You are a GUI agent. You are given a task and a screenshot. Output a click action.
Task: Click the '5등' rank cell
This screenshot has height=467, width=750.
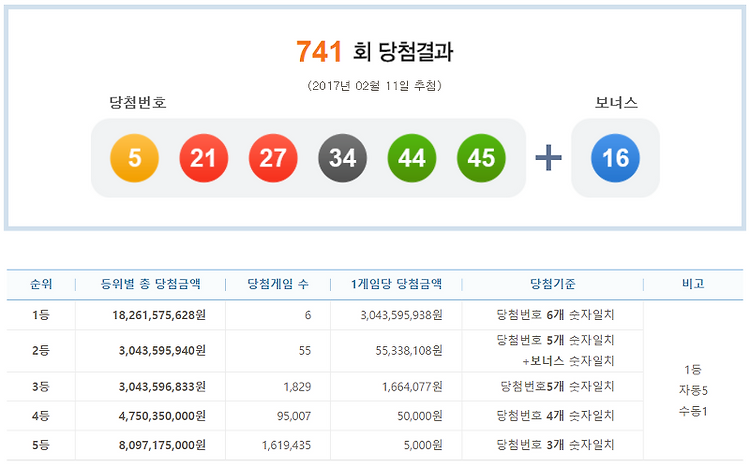[41, 445]
